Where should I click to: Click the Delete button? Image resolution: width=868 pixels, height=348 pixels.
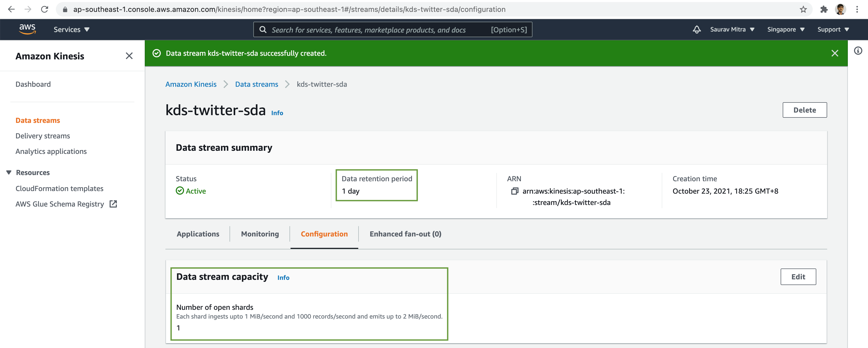click(x=805, y=110)
